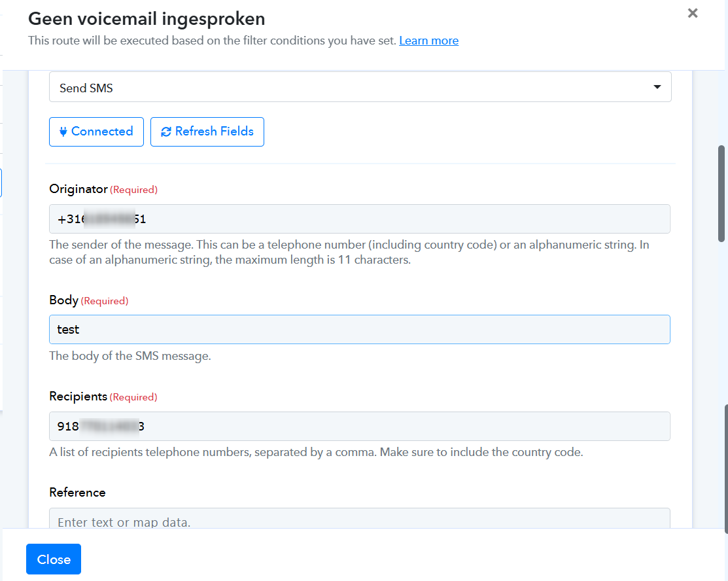This screenshot has width=728, height=581.
Task: Click the plug icon beside Connected
Action: pyautogui.click(x=63, y=132)
